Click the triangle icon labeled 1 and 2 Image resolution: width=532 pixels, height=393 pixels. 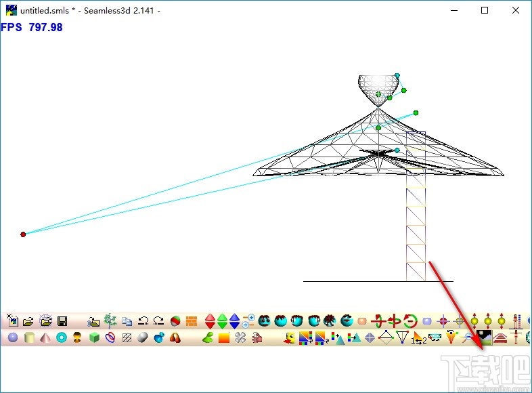(x=419, y=338)
